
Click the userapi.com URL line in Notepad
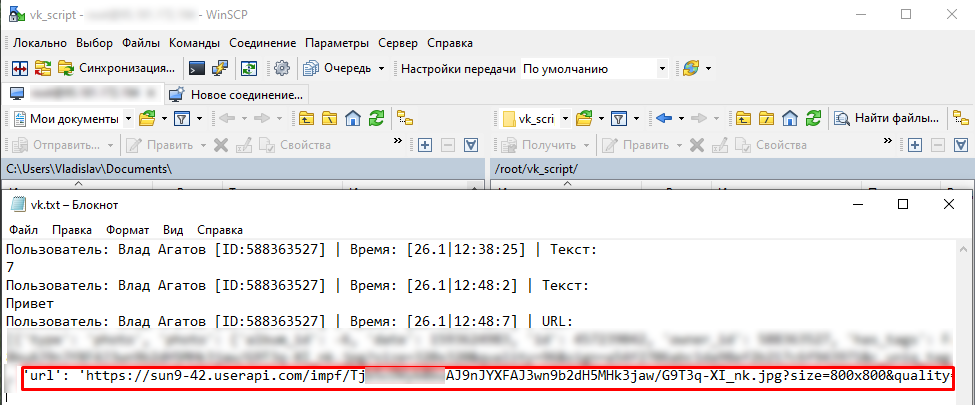488,376
